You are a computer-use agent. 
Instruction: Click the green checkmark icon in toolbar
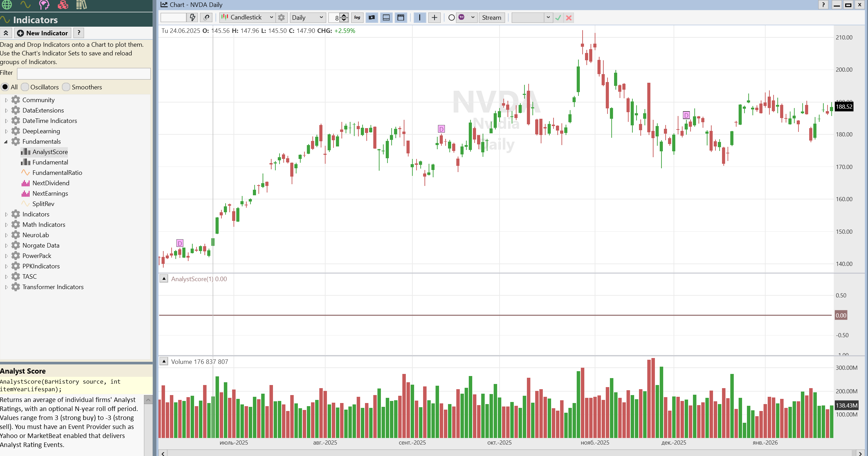[558, 18]
